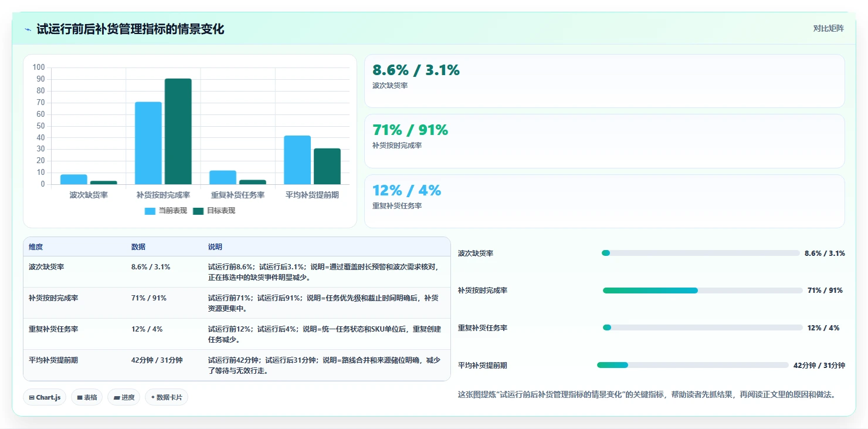Click the 波次缺货率 label in the progress list

pos(476,254)
